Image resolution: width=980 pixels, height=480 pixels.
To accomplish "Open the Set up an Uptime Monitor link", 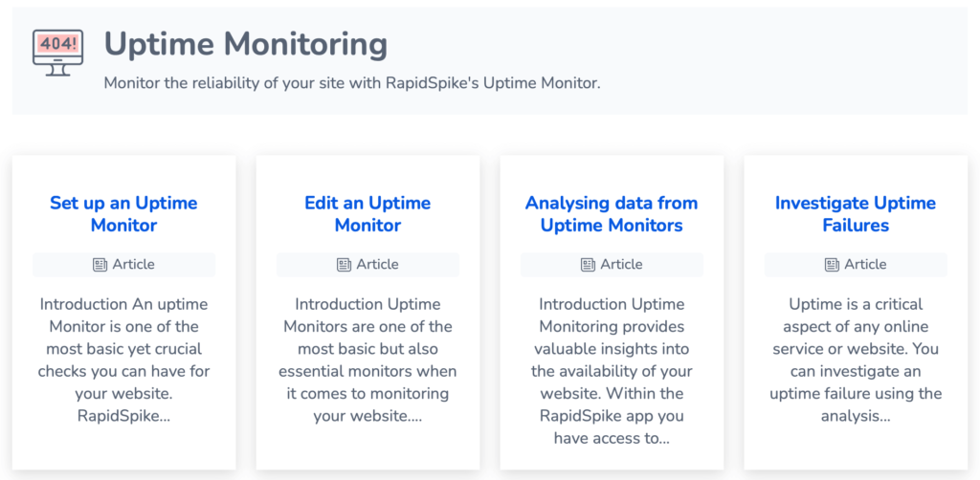I will pyautogui.click(x=123, y=214).
